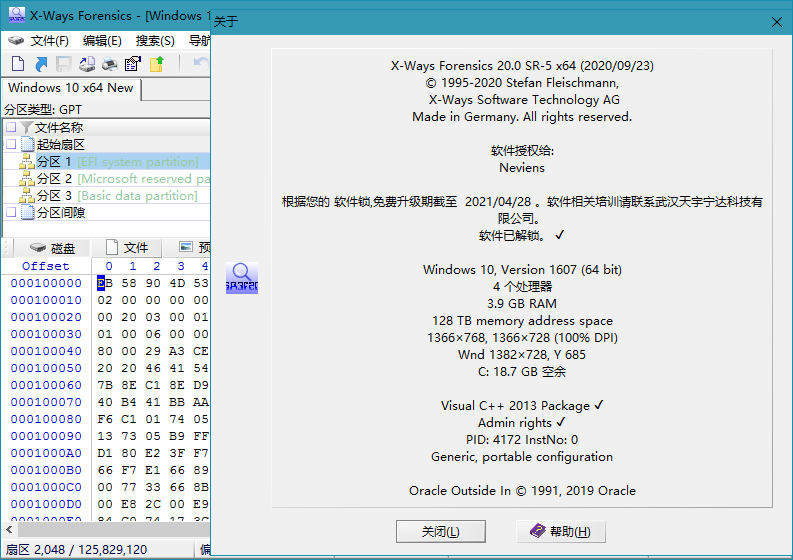Screen dimensions: 793x560
Task: Click the X-Ways magnifier logo in About dialog
Action: tap(242, 278)
